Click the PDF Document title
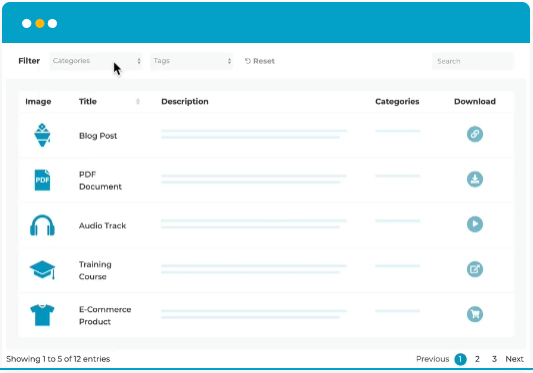533x373 pixels. pos(100,180)
